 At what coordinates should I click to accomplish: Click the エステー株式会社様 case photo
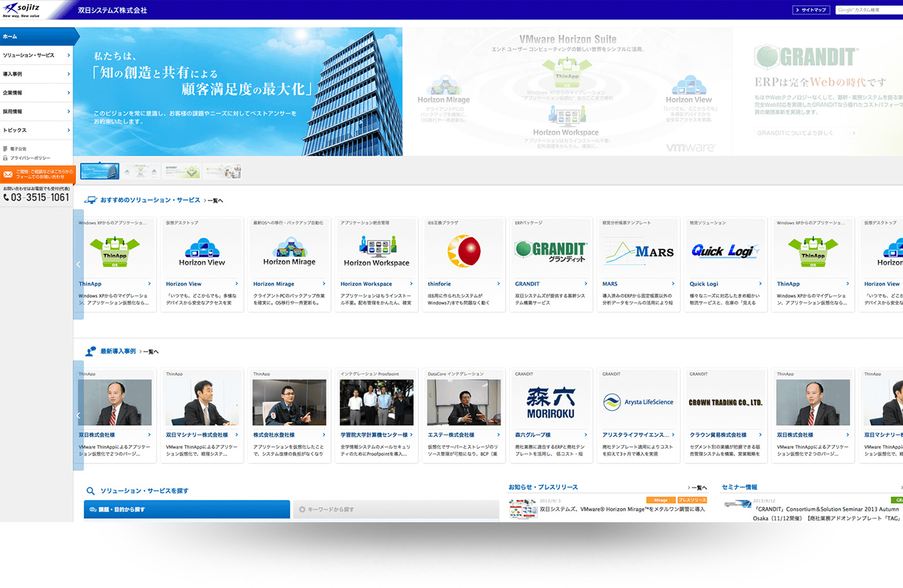464,402
